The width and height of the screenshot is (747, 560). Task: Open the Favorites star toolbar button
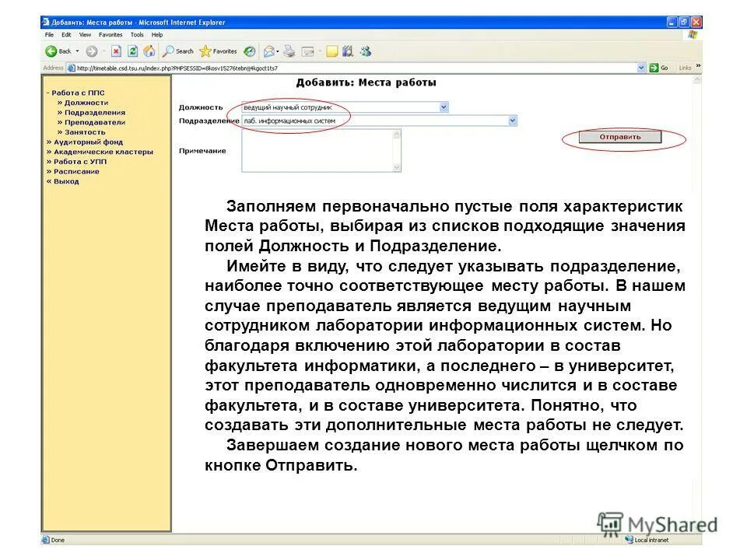(x=218, y=51)
